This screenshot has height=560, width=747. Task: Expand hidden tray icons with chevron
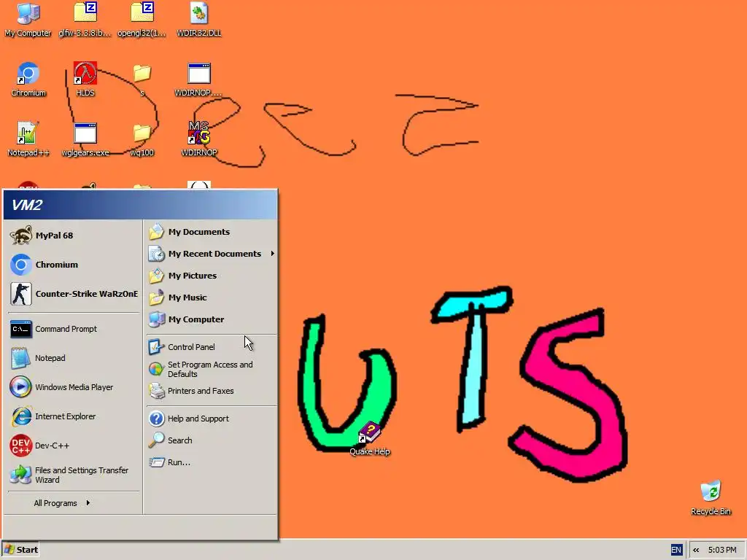click(x=696, y=550)
